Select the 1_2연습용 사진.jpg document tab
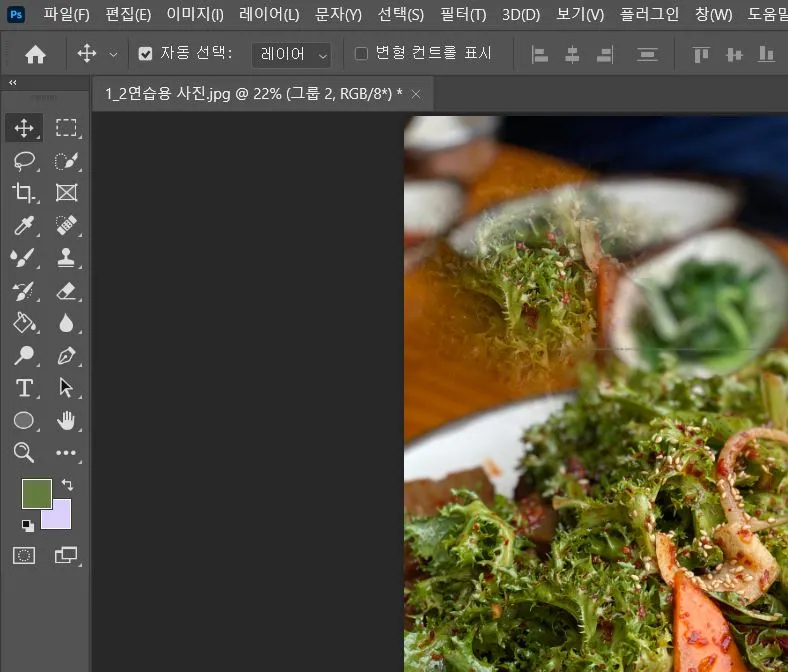Viewport: 788px width, 672px height. pos(254,93)
